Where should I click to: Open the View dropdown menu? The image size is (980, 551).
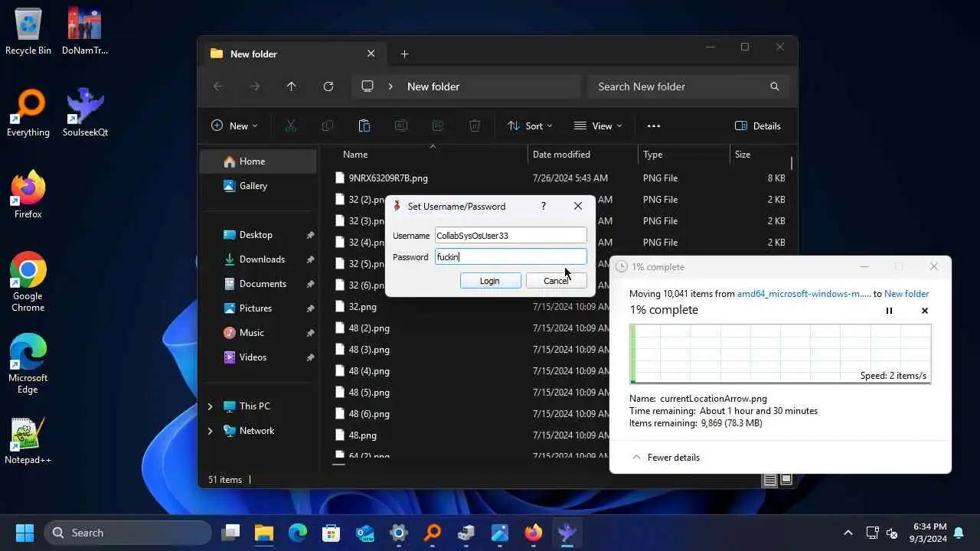598,126
